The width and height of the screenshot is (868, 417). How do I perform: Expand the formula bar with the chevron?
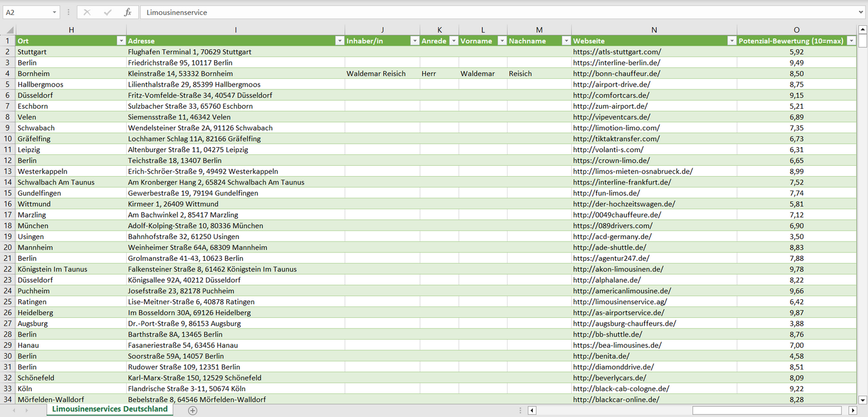[861, 12]
